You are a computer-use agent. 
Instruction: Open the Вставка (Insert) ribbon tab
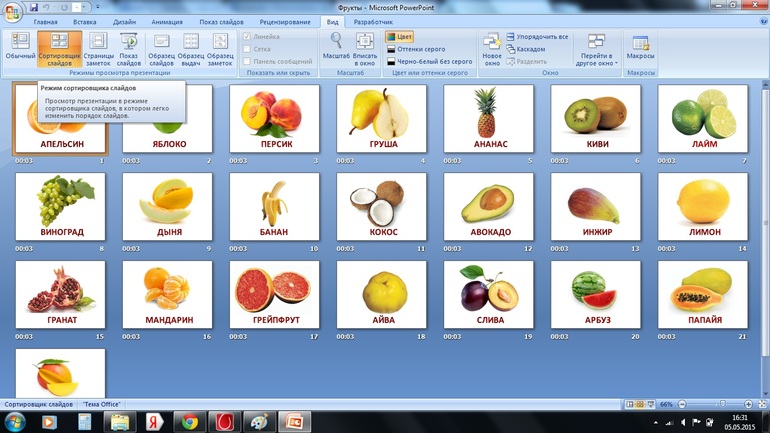pyautogui.click(x=85, y=22)
